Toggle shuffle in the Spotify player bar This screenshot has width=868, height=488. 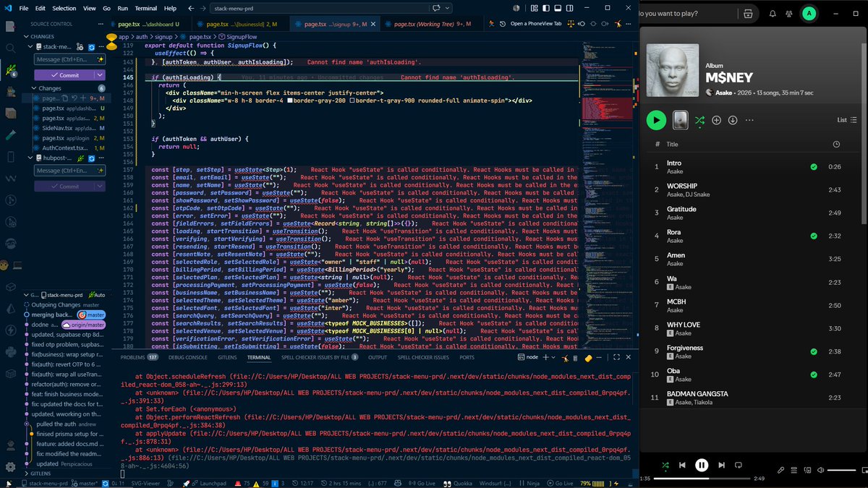[x=665, y=465]
